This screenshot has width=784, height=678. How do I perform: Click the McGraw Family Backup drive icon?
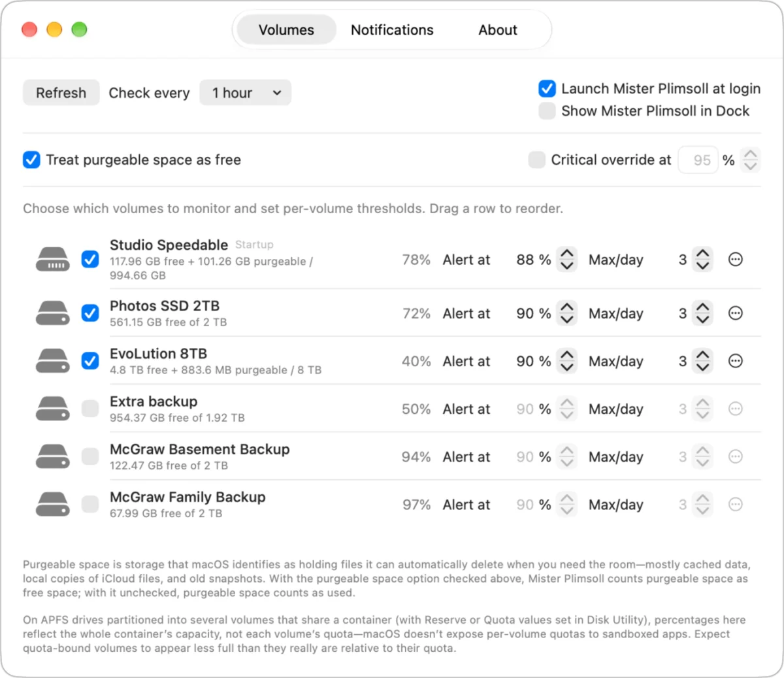(x=52, y=504)
